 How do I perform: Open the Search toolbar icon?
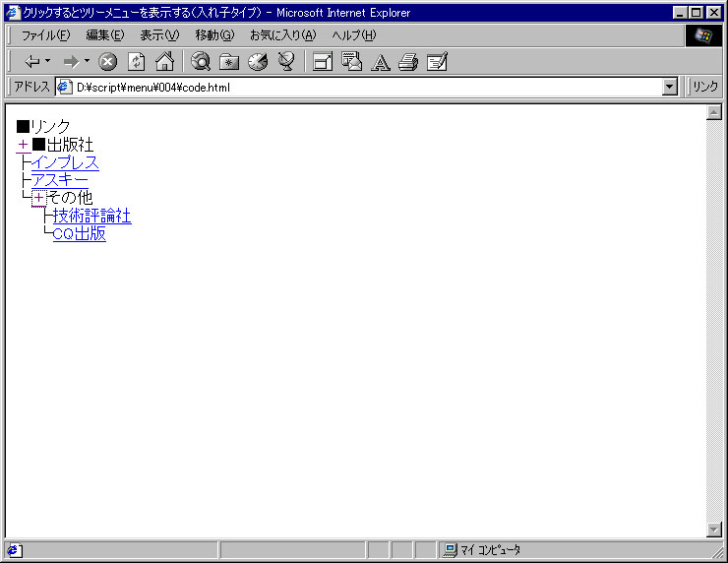[x=201, y=61]
